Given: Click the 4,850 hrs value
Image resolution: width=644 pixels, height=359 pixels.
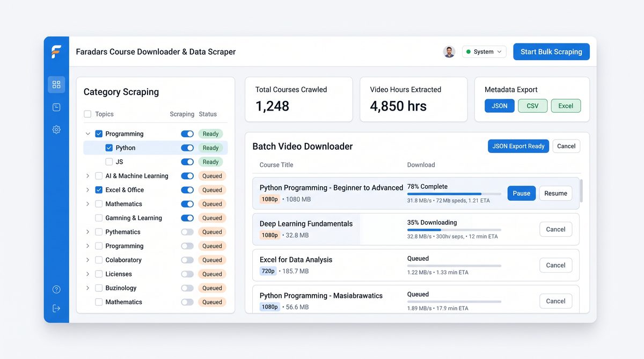Looking at the screenshot, I should point(398,106).
